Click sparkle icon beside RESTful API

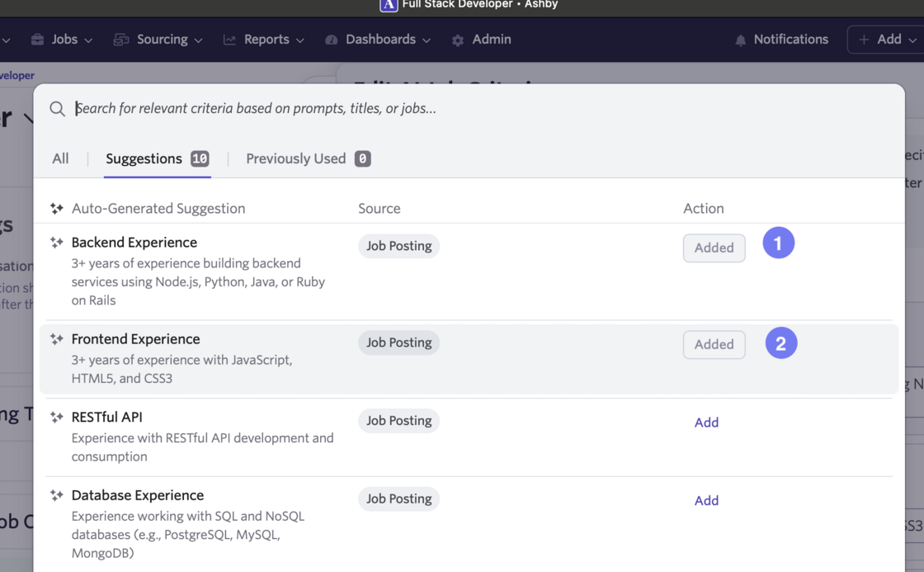56,418
